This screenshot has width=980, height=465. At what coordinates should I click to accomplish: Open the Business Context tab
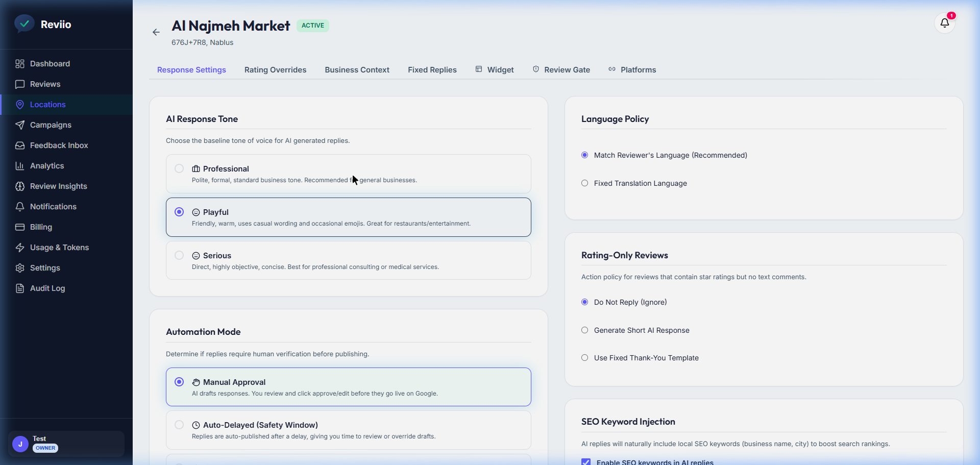pos(357,70)
